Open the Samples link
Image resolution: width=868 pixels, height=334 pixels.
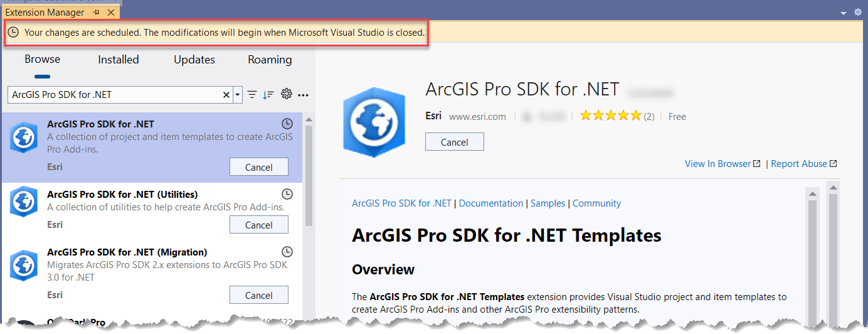[548, 203]
